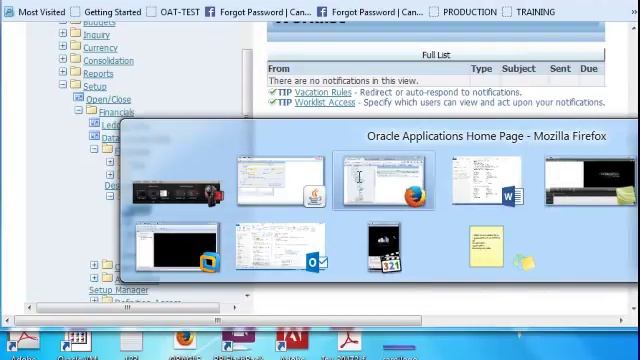Click the navigator tree vertical scrollbar
This screenshot has height=360, width=640.
pyautogui.click(x=247, y=83)
